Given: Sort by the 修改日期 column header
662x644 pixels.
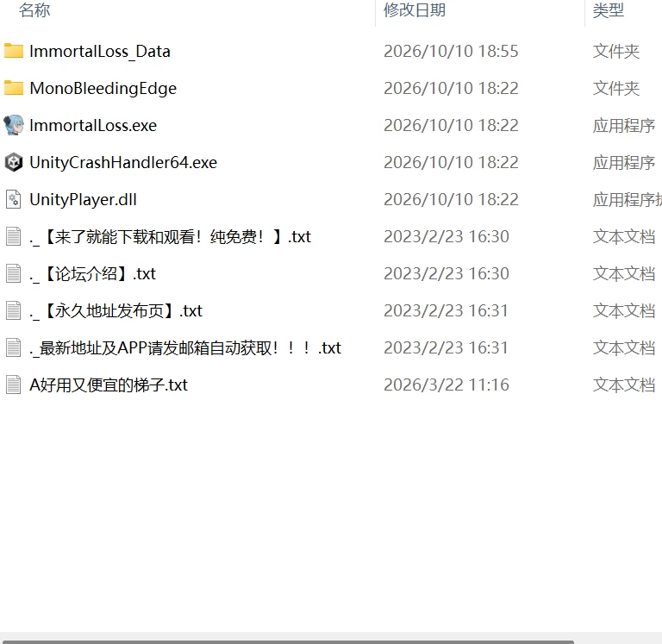Looking at the screenshot, I should (414, 10).
